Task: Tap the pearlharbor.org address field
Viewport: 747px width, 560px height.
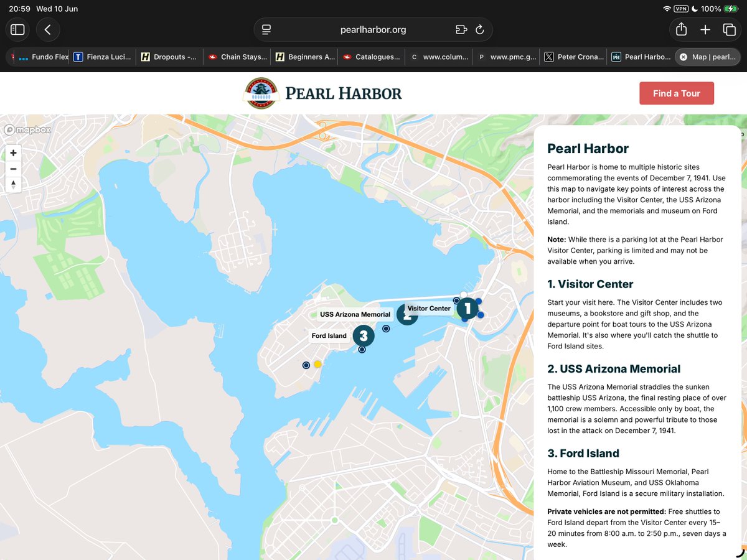Action: [373, 29]
